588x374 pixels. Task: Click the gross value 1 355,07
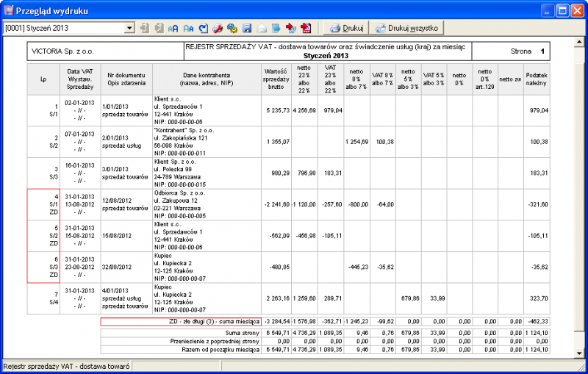pos(278,142)
